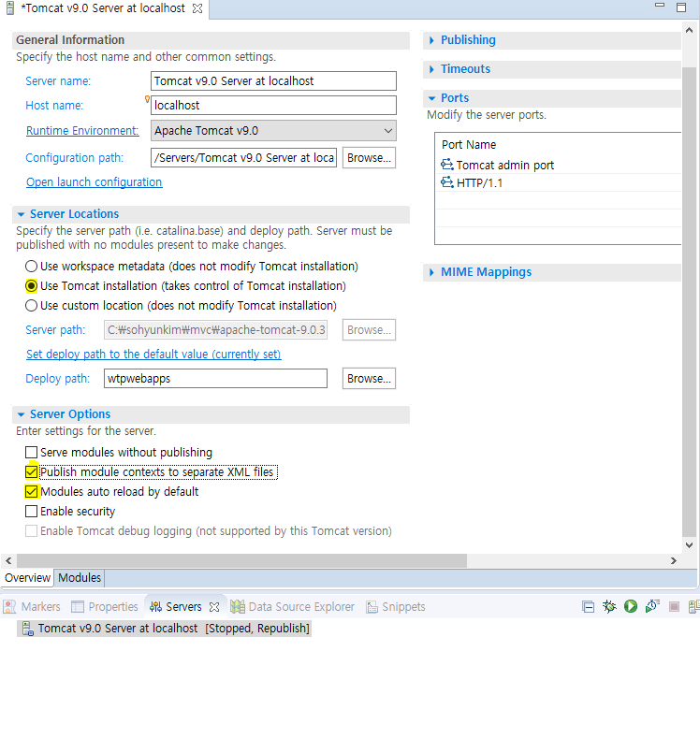The width and height of the screenshot is (700, 753).
Task: Close the Tomcat v9.0 Server editor tab
Action: pos(197,8)
